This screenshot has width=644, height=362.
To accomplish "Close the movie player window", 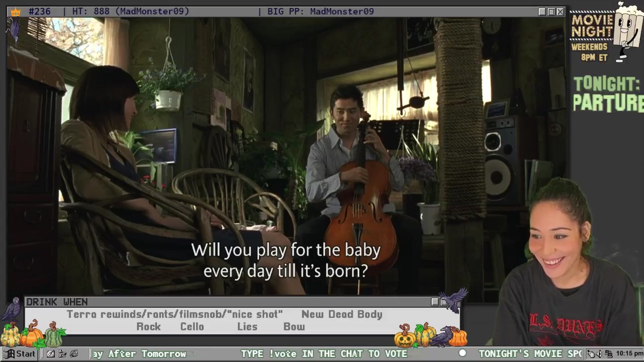I will tap(560, 12).
